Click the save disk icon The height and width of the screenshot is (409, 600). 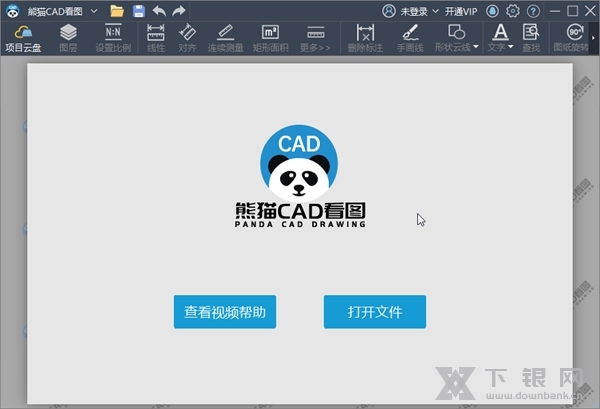[x=139, y=11]
